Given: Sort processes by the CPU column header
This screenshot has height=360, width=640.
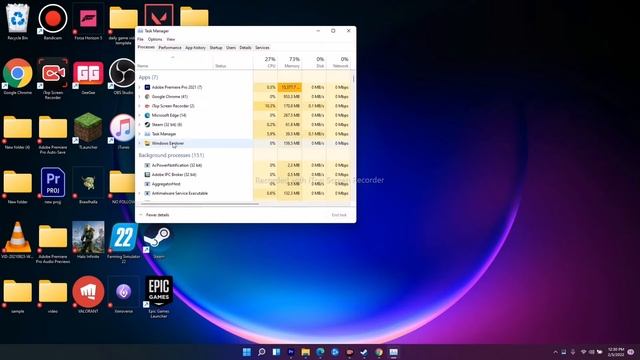Looking at the screenshot, I should click(265, 62).
